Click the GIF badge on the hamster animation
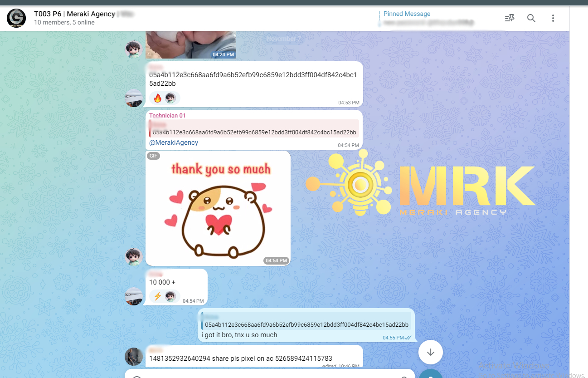 click(x=154, y=156)
